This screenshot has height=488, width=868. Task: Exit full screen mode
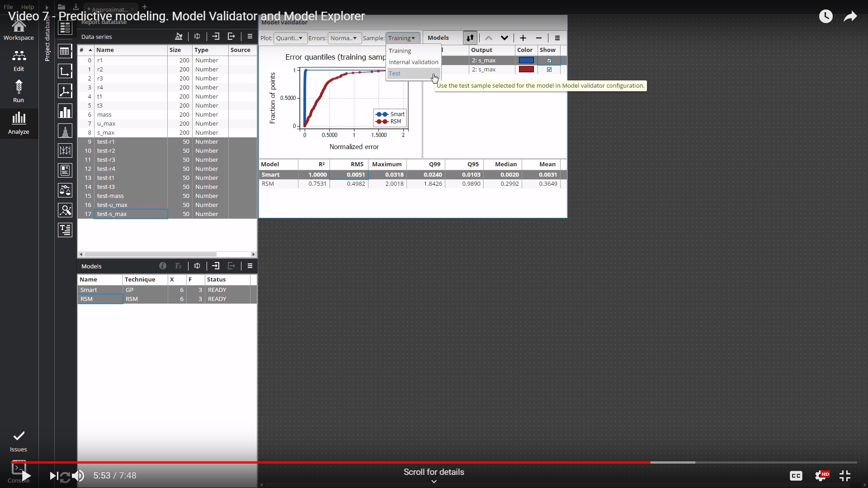[x=845, y=475]
